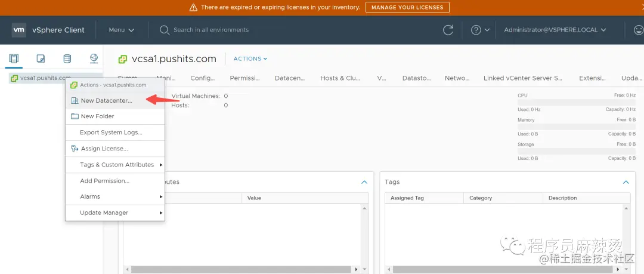Switch to the VMs tab
Viewport: 644px width, 274px height.
point(382,78)
